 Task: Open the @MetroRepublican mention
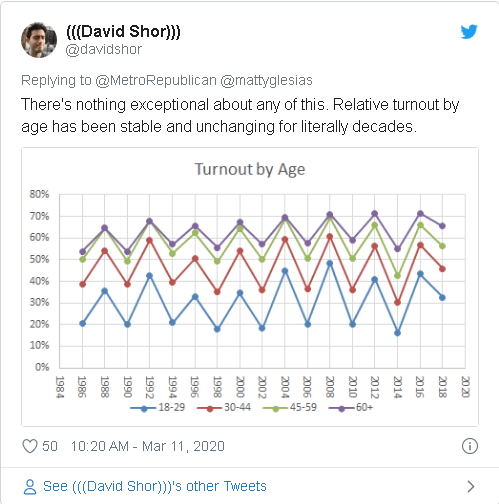point(156,80)
